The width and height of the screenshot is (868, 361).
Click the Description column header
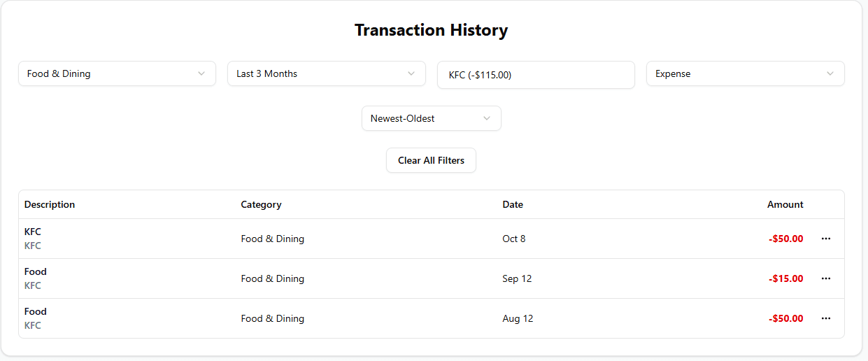pyautogui.click(x=50, y=204)
